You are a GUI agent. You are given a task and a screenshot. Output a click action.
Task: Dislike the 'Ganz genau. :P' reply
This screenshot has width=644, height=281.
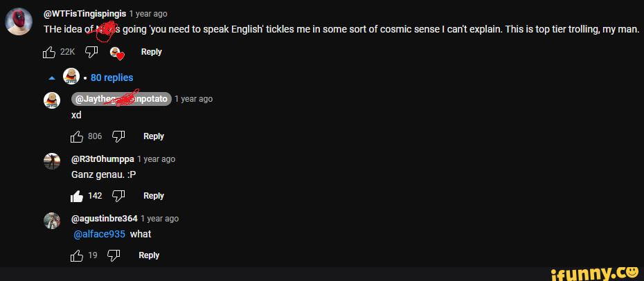click(x=118, y=196)
